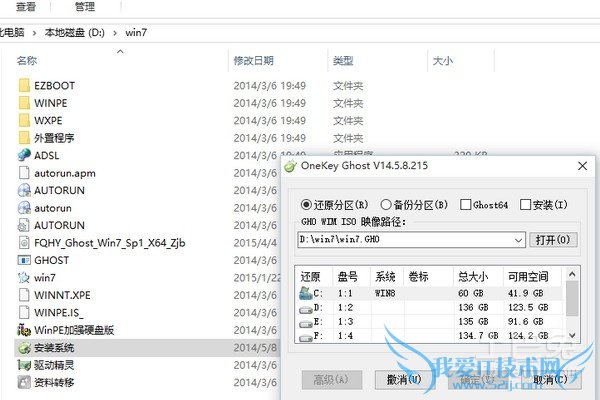The height and width of the screenshot is (400, 600).
Task: Click win7 in the address bar
Action: (136, 33)
